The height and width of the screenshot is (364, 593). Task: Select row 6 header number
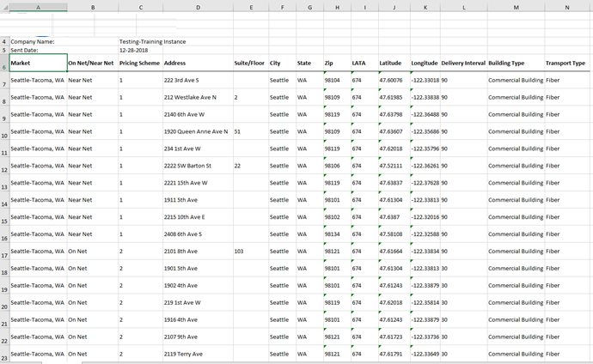click(4, 66)
